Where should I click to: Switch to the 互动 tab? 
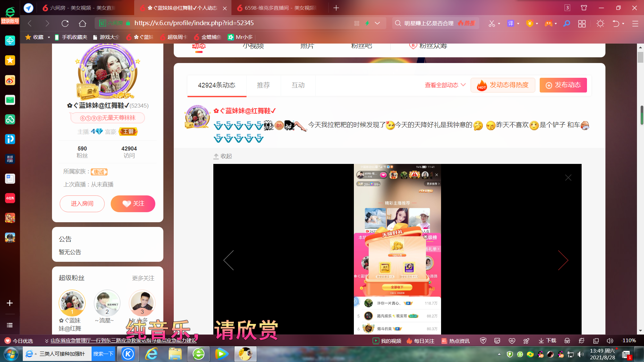(x=298, y=85)
